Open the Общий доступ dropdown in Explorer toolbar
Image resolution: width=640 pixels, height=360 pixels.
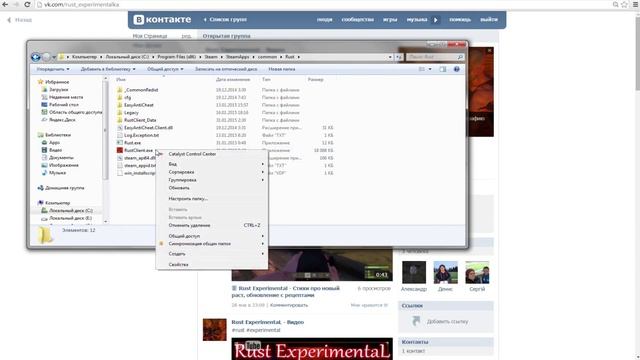tap(165, 69)
